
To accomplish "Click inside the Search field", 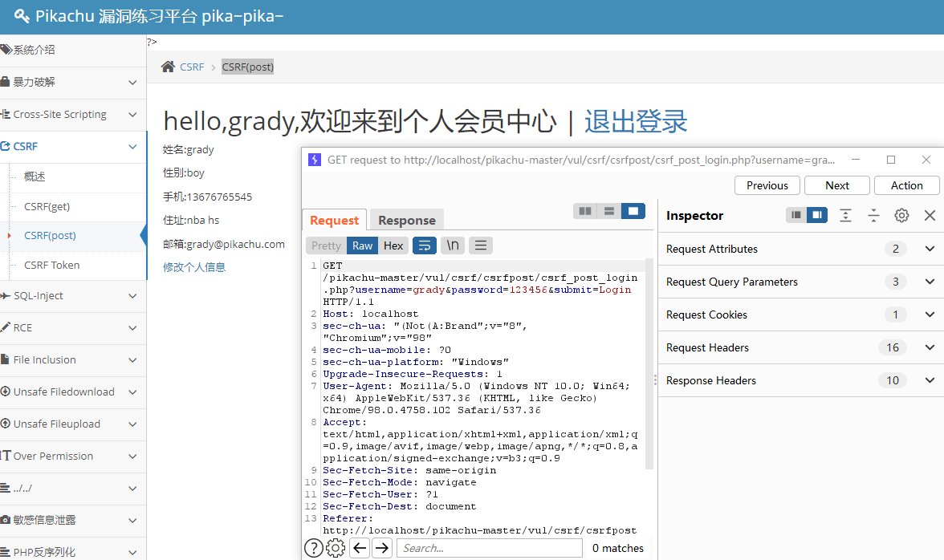I will [x=490, y=547].
